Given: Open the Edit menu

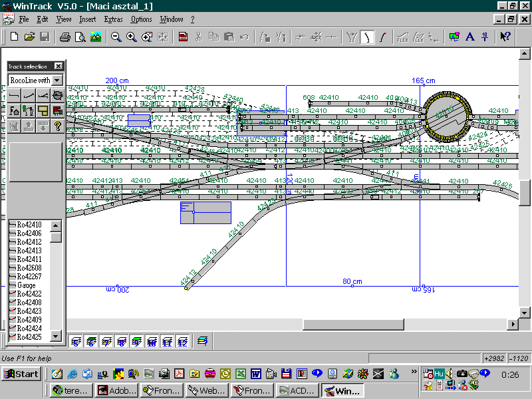Looking at the screenshot, I should (43, 19).
